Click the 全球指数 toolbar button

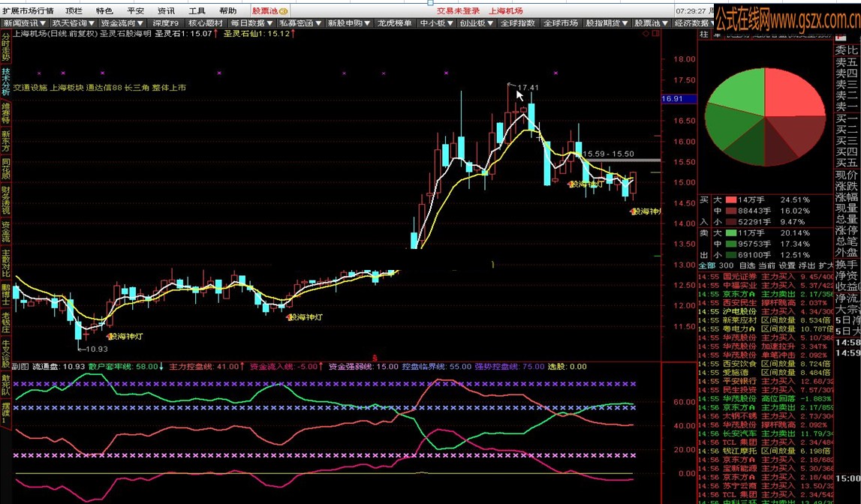tap(518, 23)
